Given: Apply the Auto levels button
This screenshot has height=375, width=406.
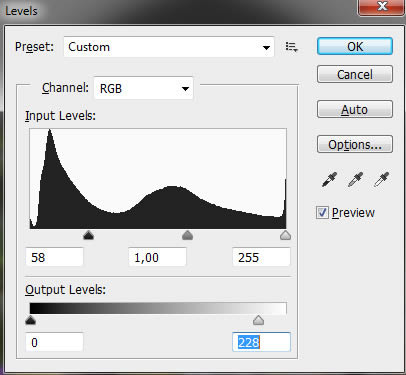Looking at the screenshot, I should coord(355,109).
